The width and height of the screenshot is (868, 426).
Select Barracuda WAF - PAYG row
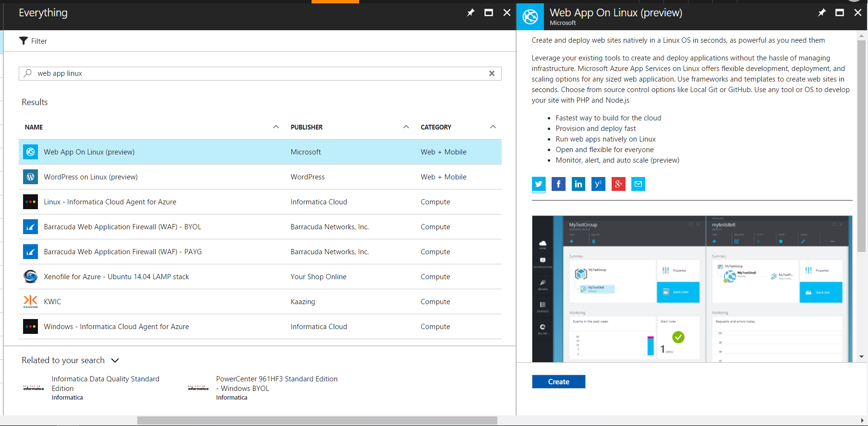(260, 252)
